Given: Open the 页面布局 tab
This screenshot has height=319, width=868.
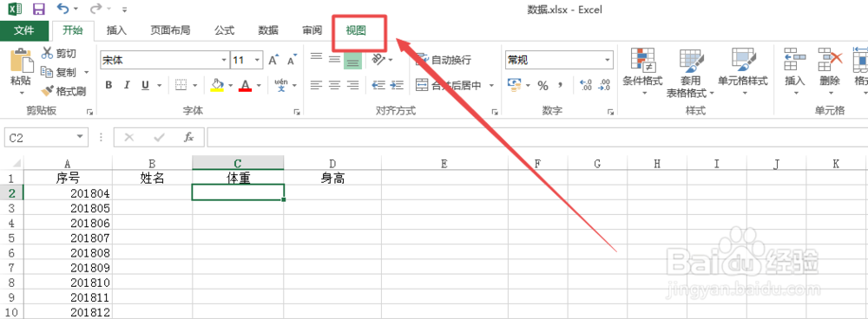Looking at the screenshot, I should [x=170, y=30].
